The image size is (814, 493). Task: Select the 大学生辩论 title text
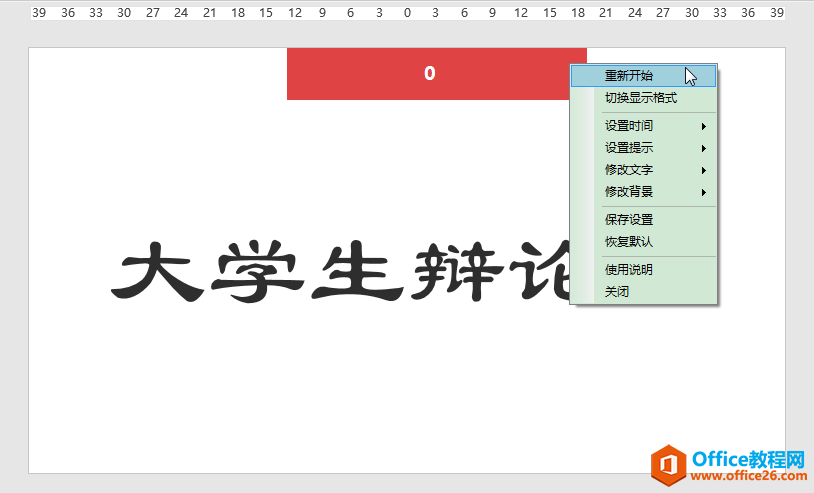point(340,271)
